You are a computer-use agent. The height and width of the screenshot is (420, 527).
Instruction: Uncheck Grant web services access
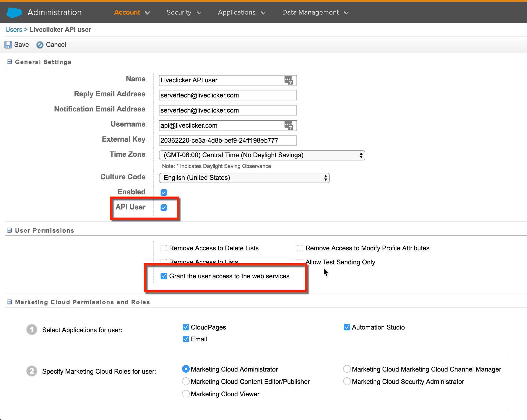click(x=164, y=276)
